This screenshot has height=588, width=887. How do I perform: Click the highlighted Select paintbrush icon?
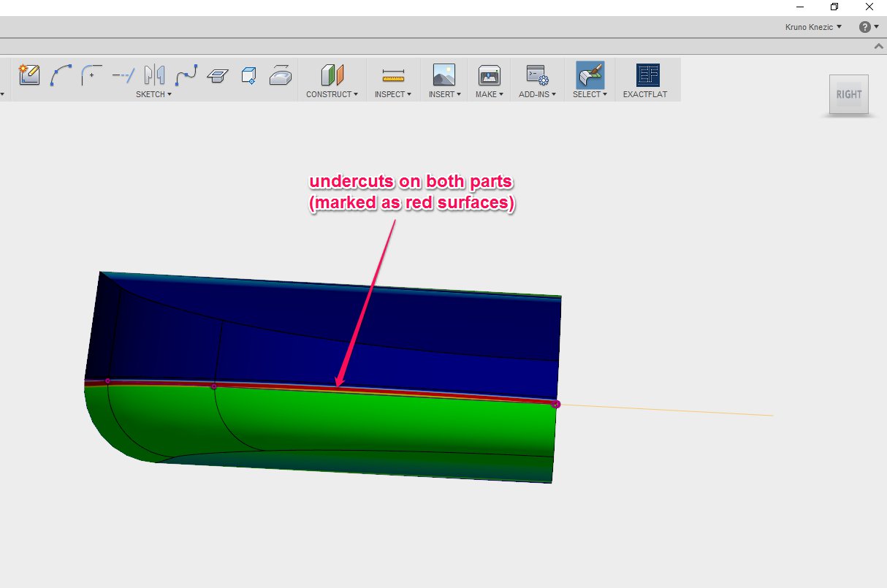tap(589, 75)
